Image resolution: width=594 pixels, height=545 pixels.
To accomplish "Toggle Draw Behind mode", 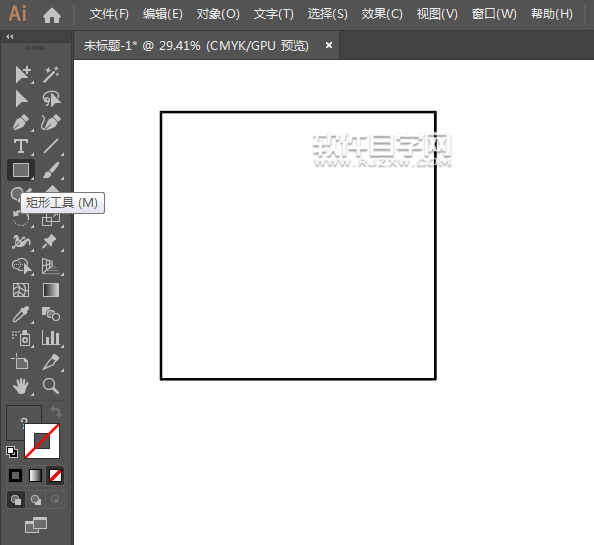I will point(36,500).
